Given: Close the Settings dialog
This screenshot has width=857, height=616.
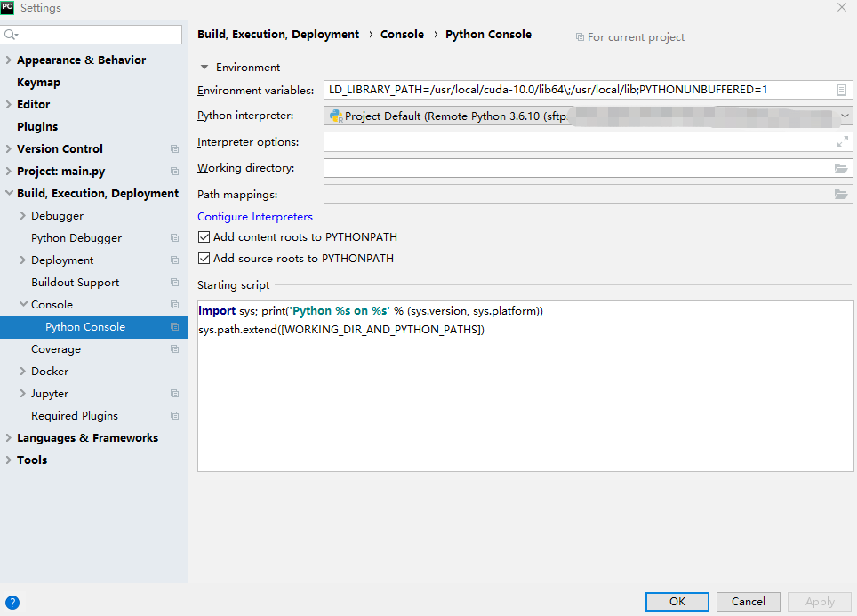Looking at the screenshot, I should pos(842,7).
